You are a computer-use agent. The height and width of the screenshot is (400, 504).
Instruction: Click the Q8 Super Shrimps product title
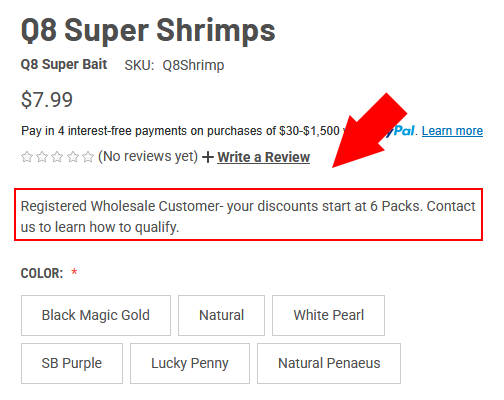click(148, 31)
